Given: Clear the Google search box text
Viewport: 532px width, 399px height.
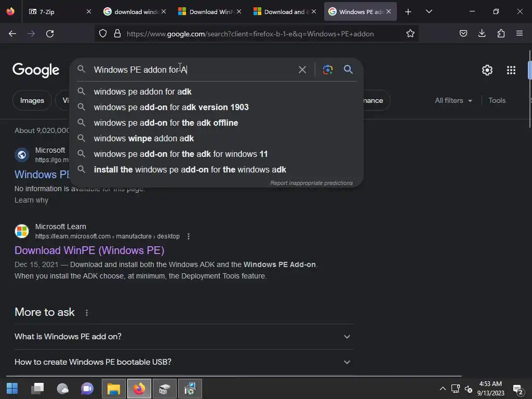Looking at the screenshot, I should [x=302, y=70].
